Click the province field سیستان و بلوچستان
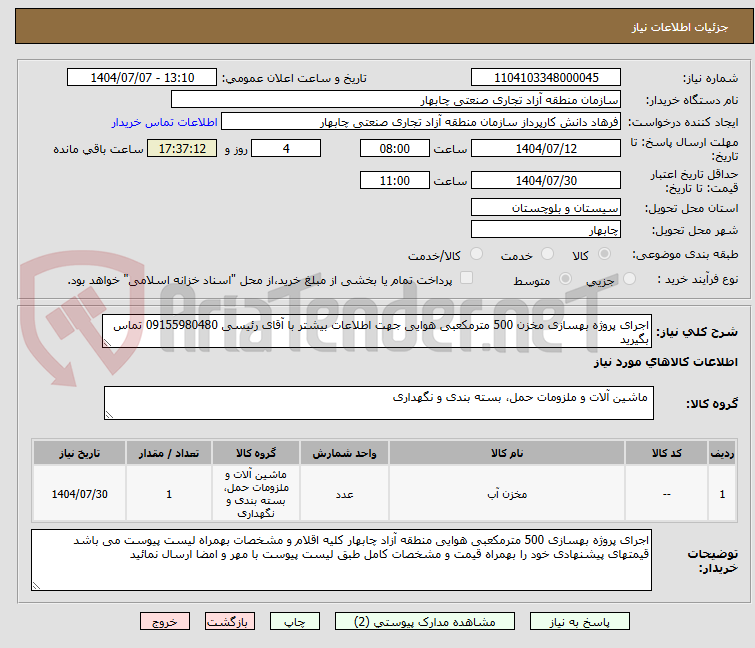Viewport: 755px width, 648px height. tap(546, 207)
